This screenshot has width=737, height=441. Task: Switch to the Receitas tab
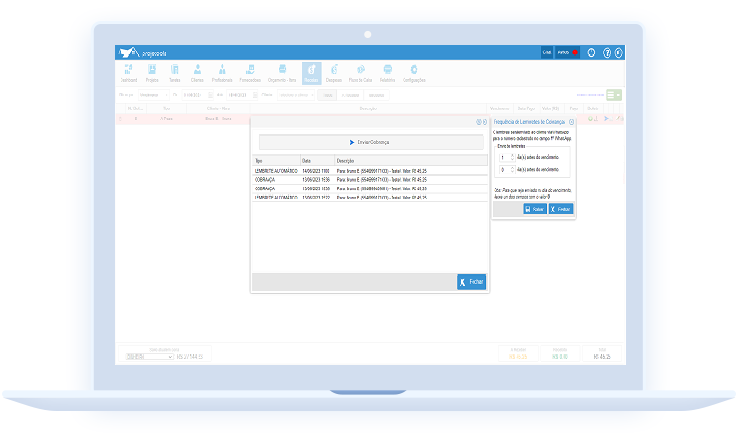pyautogui.click(x=310, y=72)
